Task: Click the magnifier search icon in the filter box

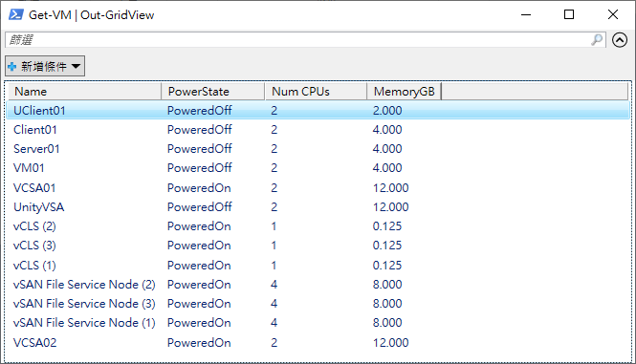Action: pyautogui.click(x=597, y=40)
